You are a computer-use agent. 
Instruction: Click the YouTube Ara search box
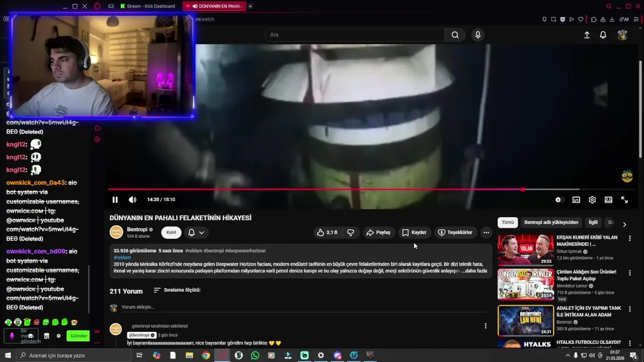pyautogui.click(x=355, y=35)
